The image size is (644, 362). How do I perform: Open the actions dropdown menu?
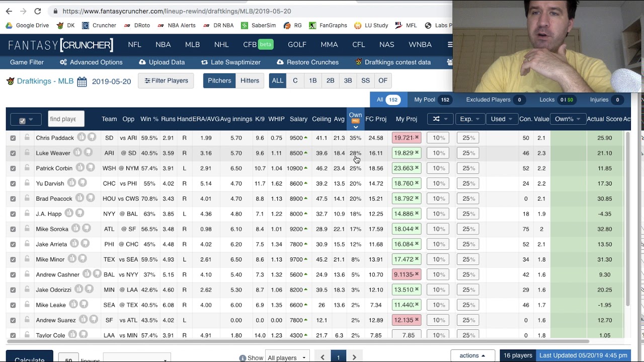[472, 355]
